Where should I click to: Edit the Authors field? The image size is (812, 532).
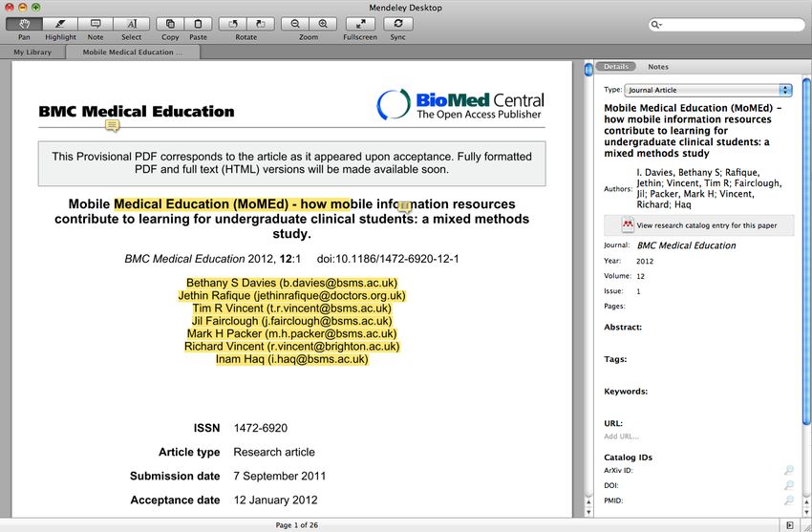pyautogui.click(x=709, y=188)
